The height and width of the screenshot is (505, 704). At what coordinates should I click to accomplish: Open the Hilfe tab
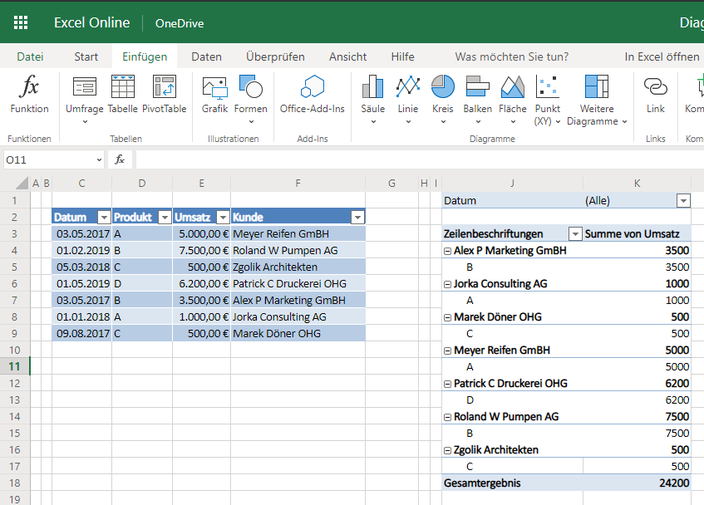tap(402, 57)
